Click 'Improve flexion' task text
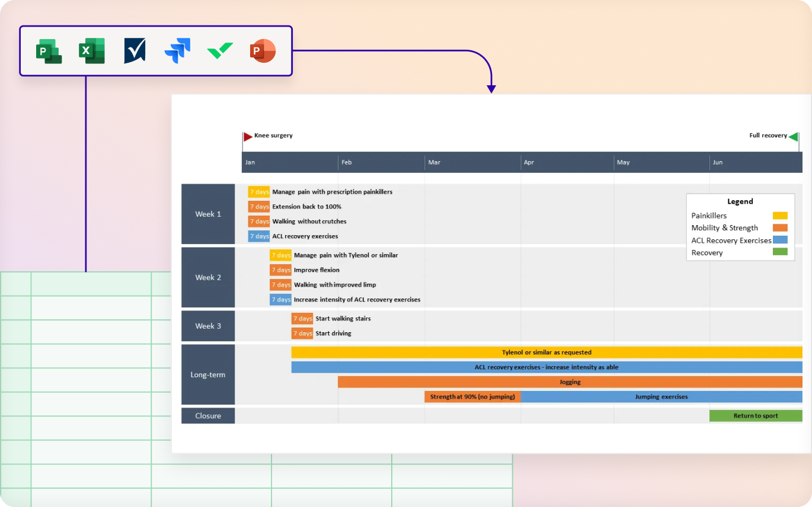The image size is (812, 507). tap(317, 270)
